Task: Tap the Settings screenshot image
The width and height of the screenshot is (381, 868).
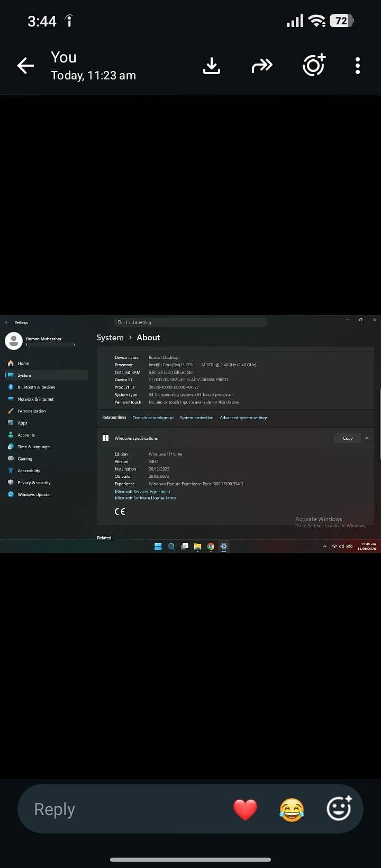Action: 190,434
